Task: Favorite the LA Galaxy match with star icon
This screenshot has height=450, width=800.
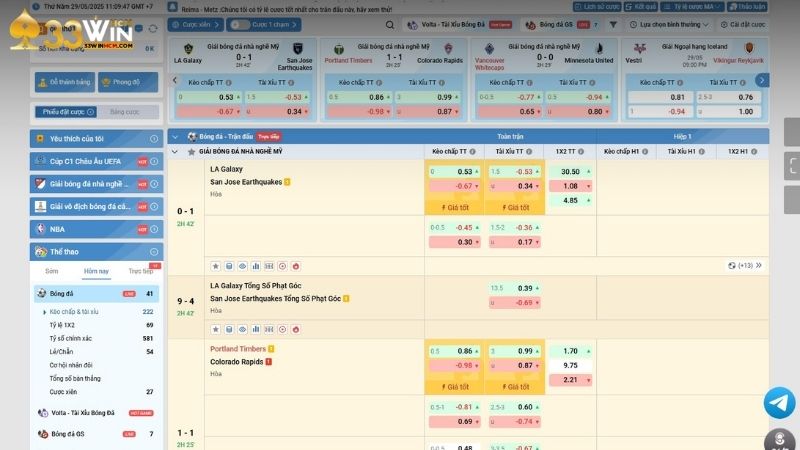Action: 216,266
